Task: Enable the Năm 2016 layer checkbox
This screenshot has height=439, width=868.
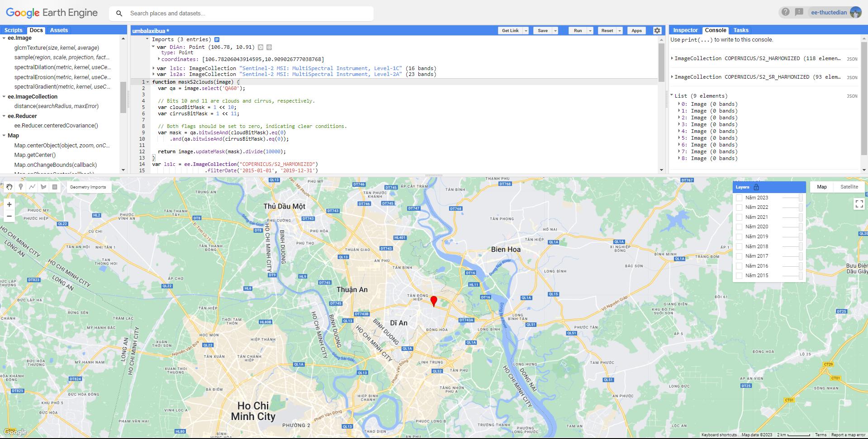Action: [739, 266]
